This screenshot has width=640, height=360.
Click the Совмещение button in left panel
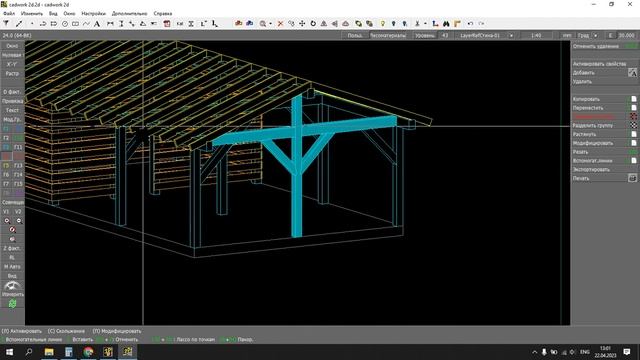tap(13, 202)
